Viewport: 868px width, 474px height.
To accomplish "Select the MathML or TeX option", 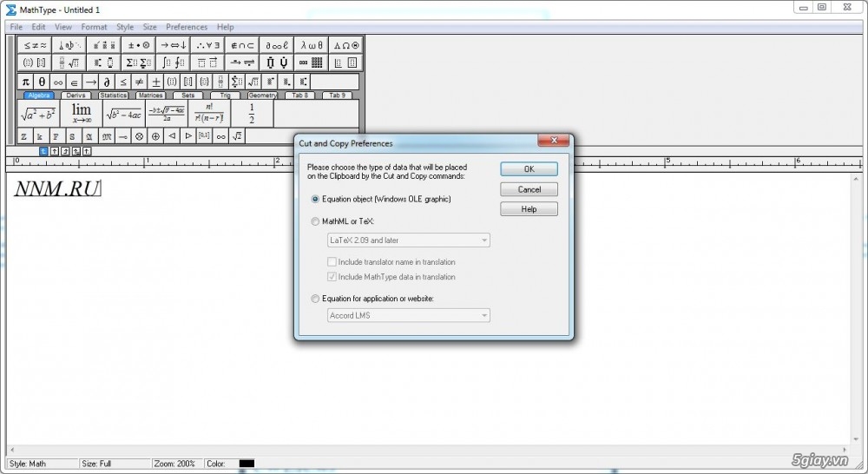I will tap(343, 221).
